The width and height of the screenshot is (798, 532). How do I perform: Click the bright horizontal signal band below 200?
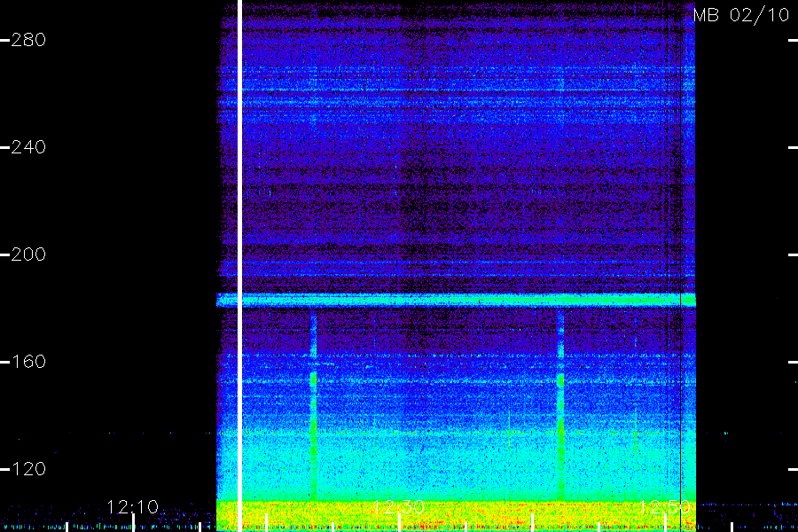pos(456,300)
